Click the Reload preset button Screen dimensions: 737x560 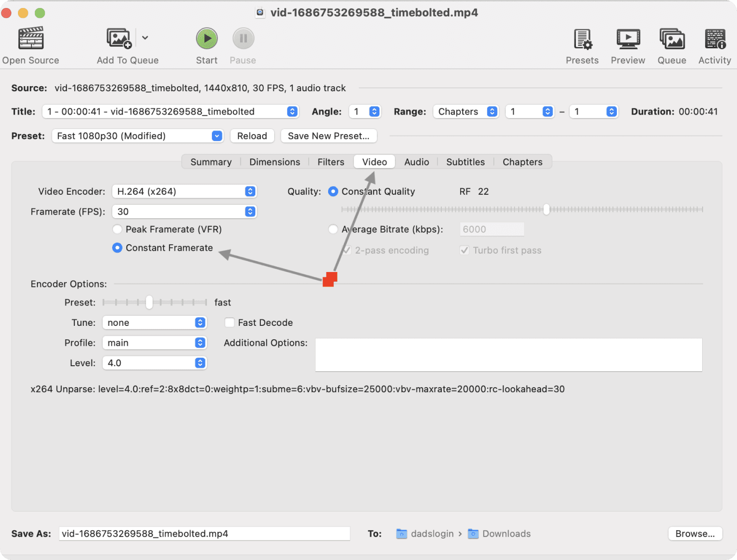tap(252, 136)
